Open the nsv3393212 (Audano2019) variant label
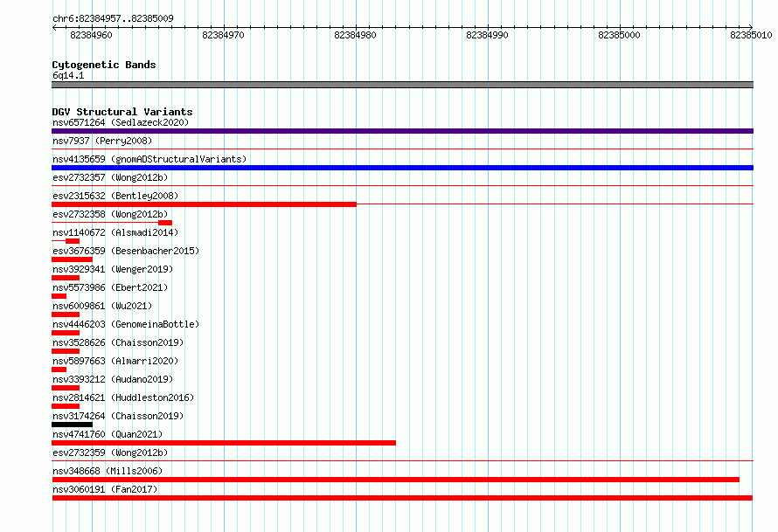Screen dimensions: 778x532 point(113,379)
